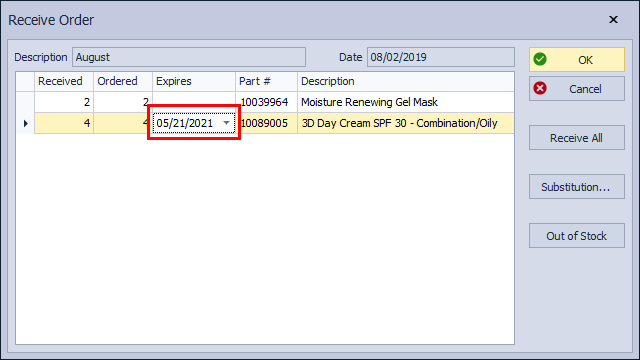Click Received quantity 4 for Day Cream
The height and width of the screenshot is (360, 640).
(64, 123)
